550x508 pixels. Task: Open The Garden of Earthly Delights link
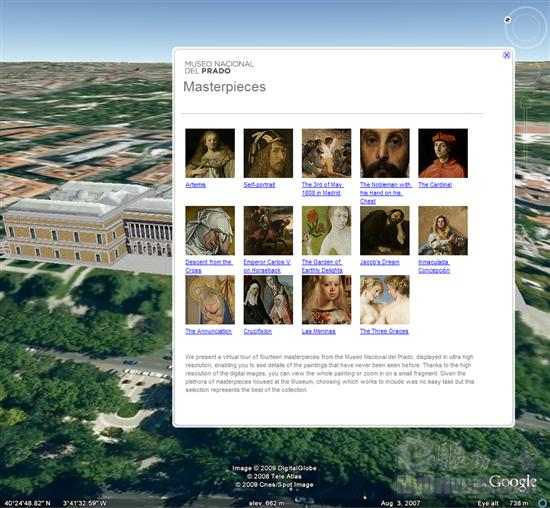(x=322, y=266)
